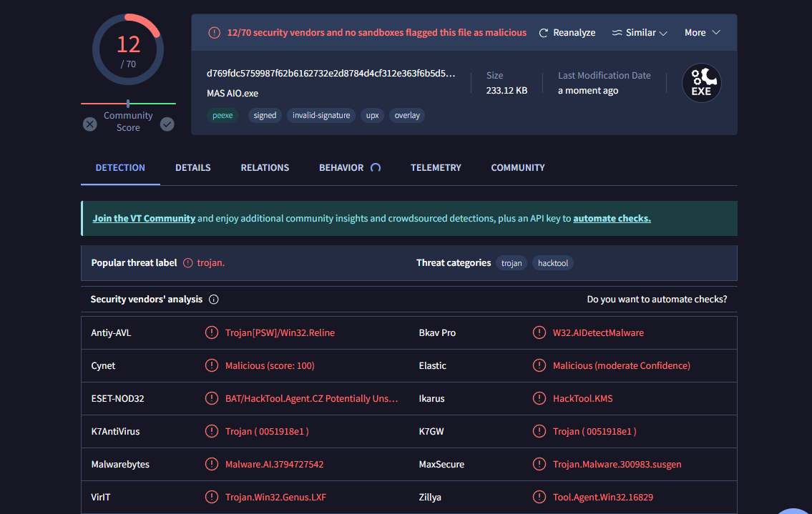Click the Bkav Pro detection alert icon

click(539, 332)
